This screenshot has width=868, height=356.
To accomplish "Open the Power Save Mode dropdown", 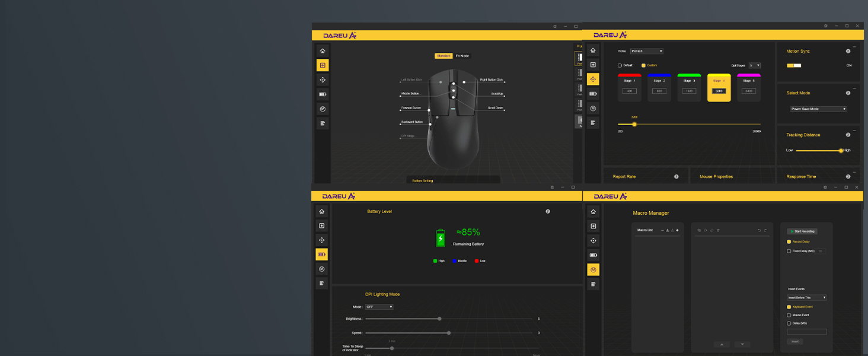I will click(x=819, y=109).
